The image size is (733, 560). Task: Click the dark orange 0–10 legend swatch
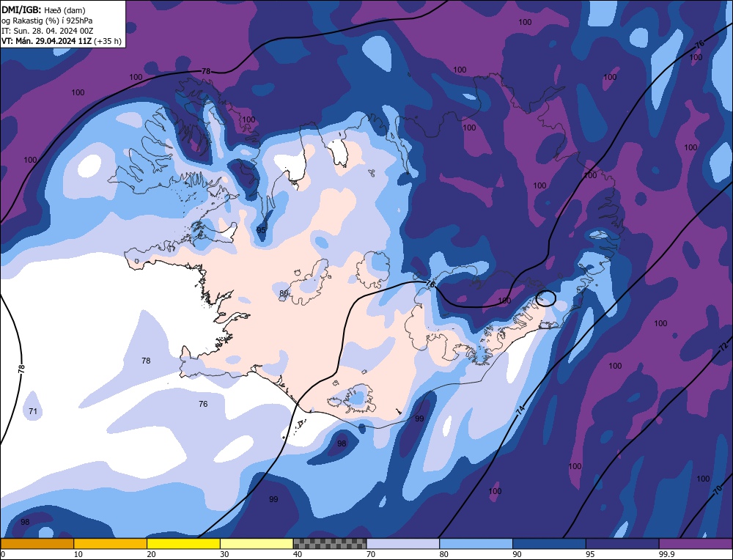click(x=37, y=544)
